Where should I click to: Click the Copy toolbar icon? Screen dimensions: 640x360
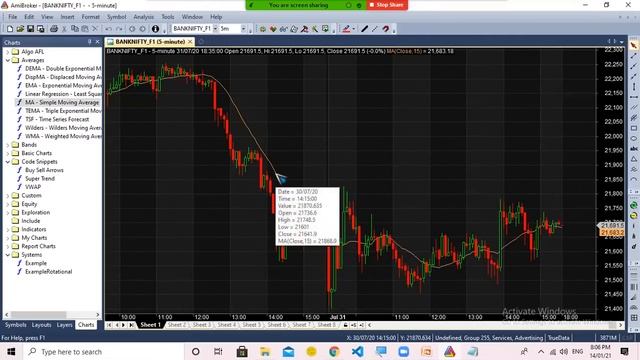coord(75,29)
